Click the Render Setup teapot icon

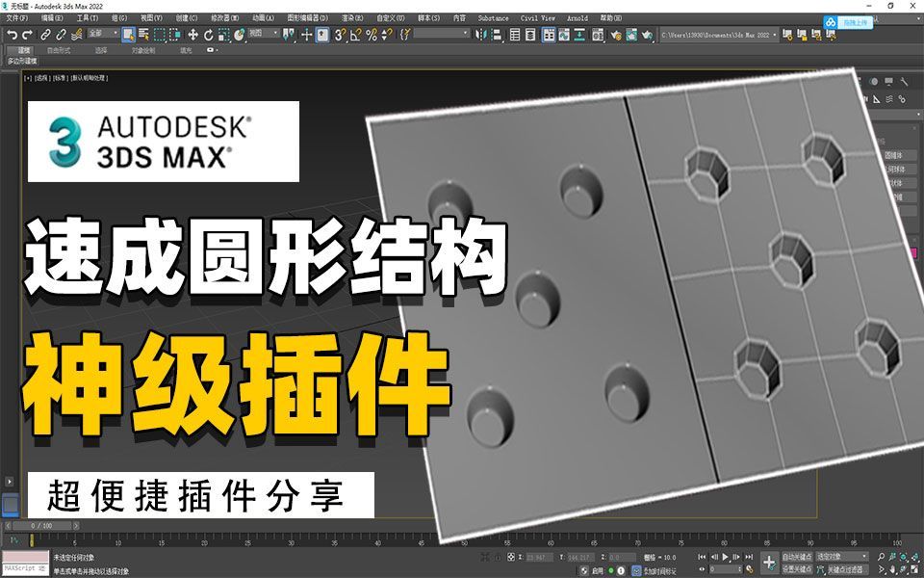click(x=613, y=36)
